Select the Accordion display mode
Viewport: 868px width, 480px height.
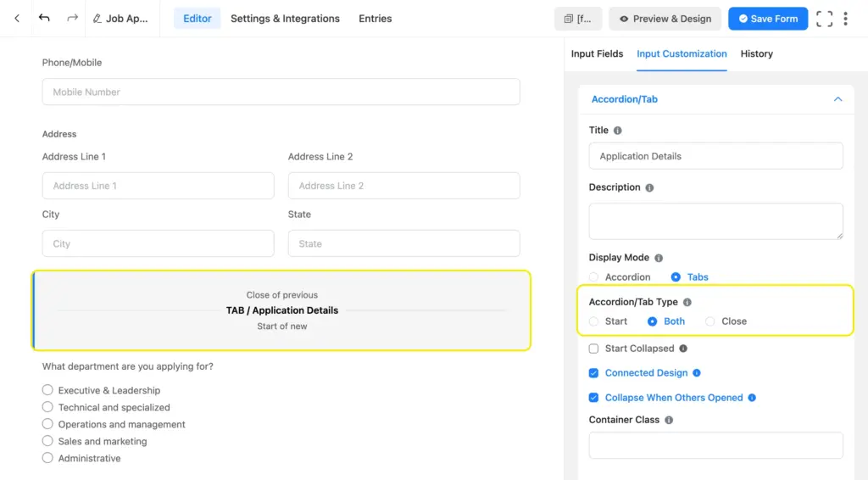click(x=594, y=277)
